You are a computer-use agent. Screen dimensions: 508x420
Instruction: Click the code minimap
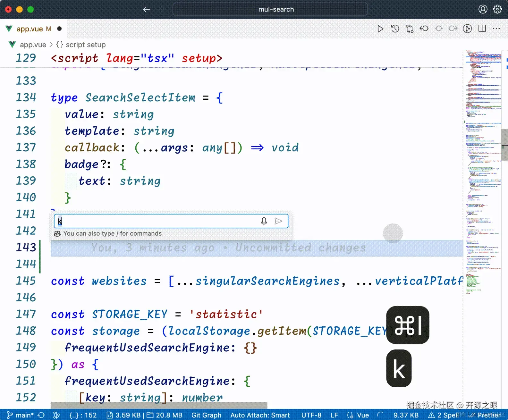tap(483, 172)
